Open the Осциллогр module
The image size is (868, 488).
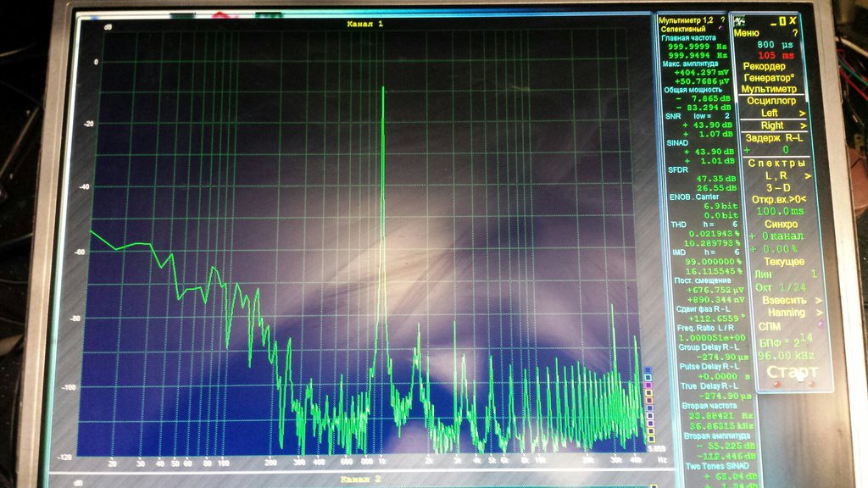pyautogui.click(x=771, y=101)
